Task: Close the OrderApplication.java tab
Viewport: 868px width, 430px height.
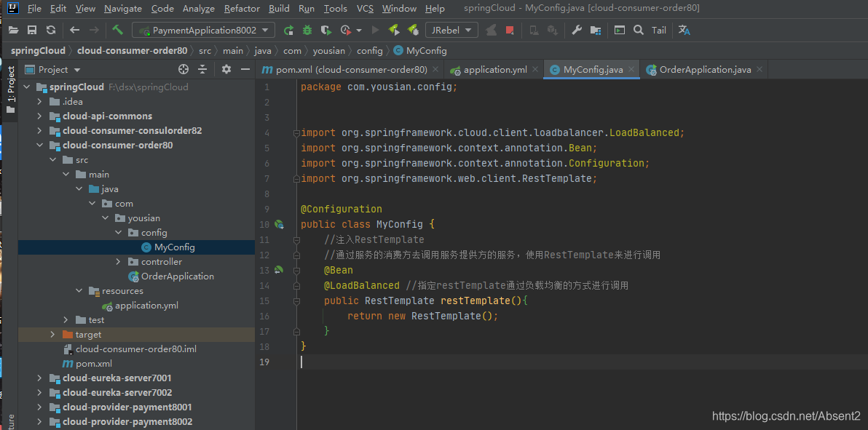Action: pos(759,70)
